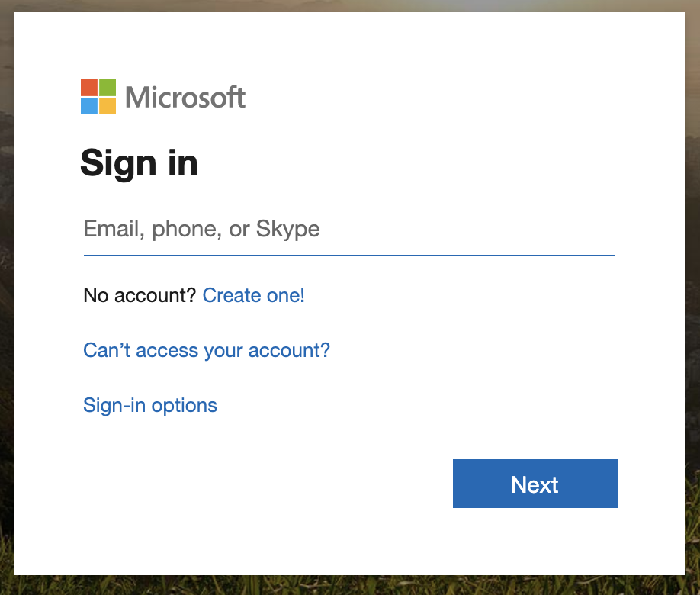Click the word "options" in Sign-in options
This screenshot has height=595, width=700.
click(184, 405)
